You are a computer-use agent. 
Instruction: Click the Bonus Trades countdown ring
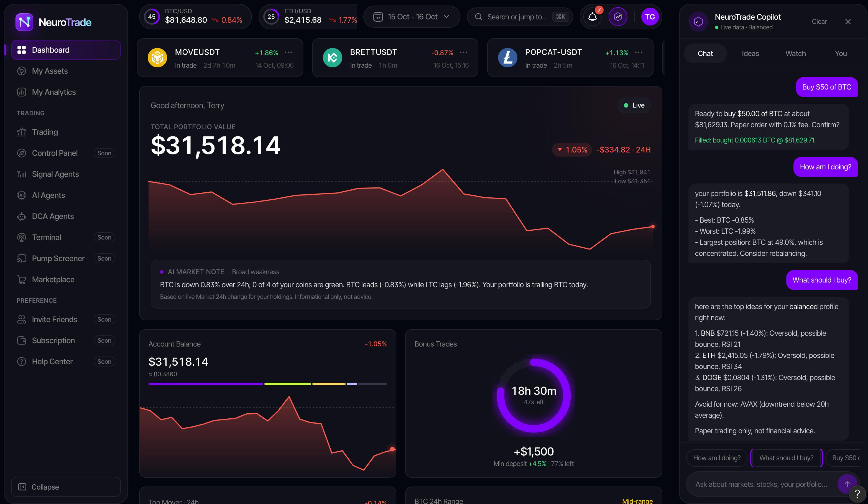point(533,395)
